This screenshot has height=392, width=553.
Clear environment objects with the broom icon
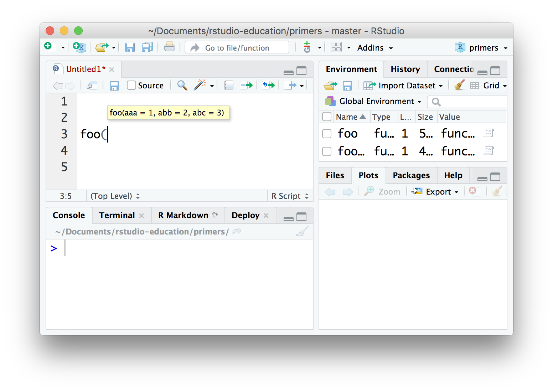tap(459, 85)
